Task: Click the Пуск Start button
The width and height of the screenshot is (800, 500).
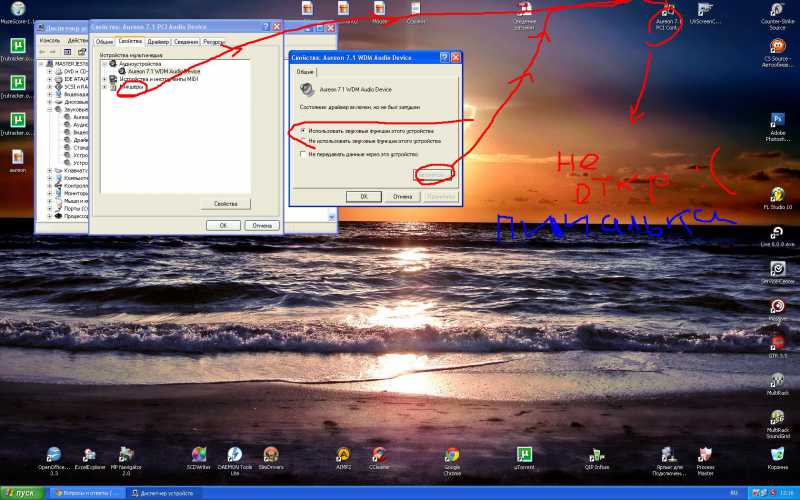Action: click(x=22, y=493)
